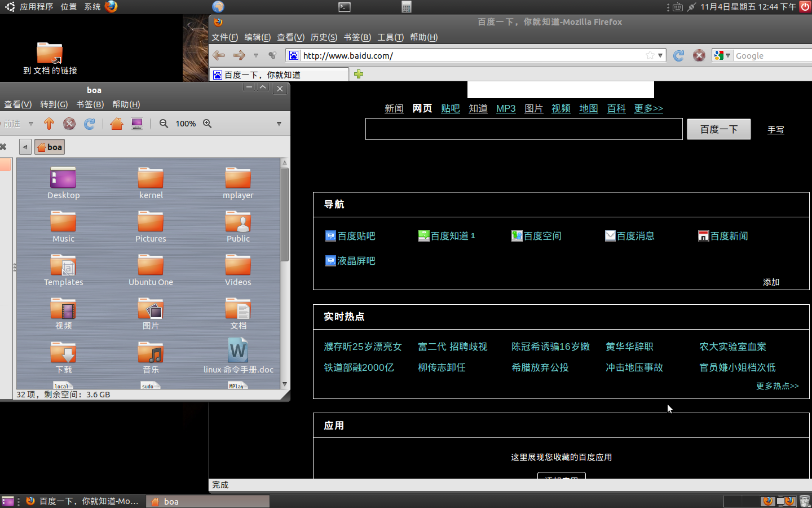Viewport: 812px width, 508px height.
Task: Zoom in in the file manager
Action: [208, 124]
